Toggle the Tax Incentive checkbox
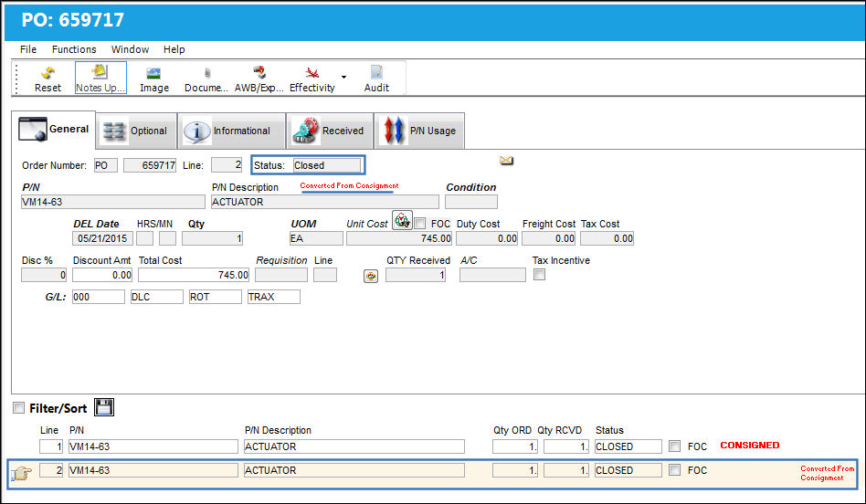The width and height of the screenshot is (866, 504). 540,274
